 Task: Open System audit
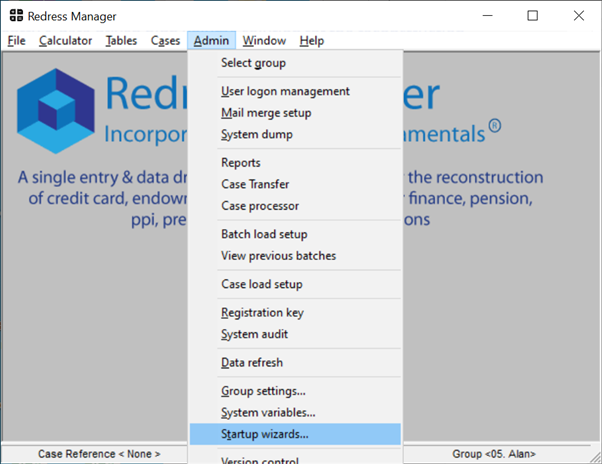click(295, 334)
